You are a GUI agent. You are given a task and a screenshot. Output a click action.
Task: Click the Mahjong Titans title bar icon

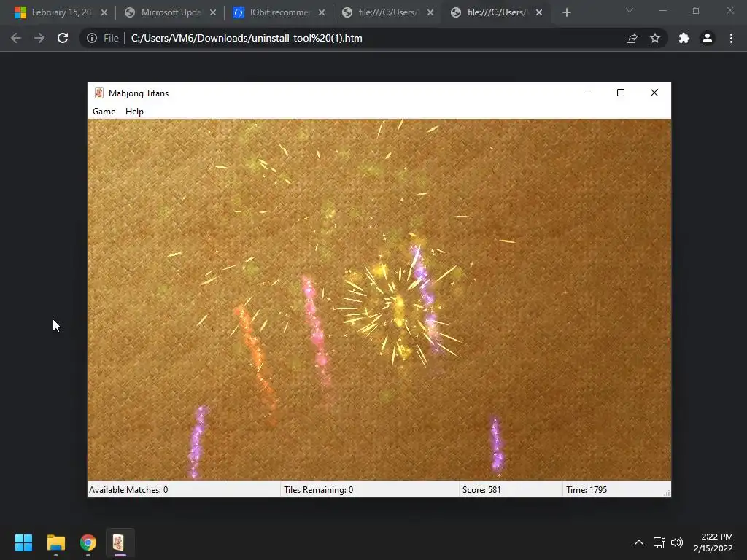click(99, 93)
